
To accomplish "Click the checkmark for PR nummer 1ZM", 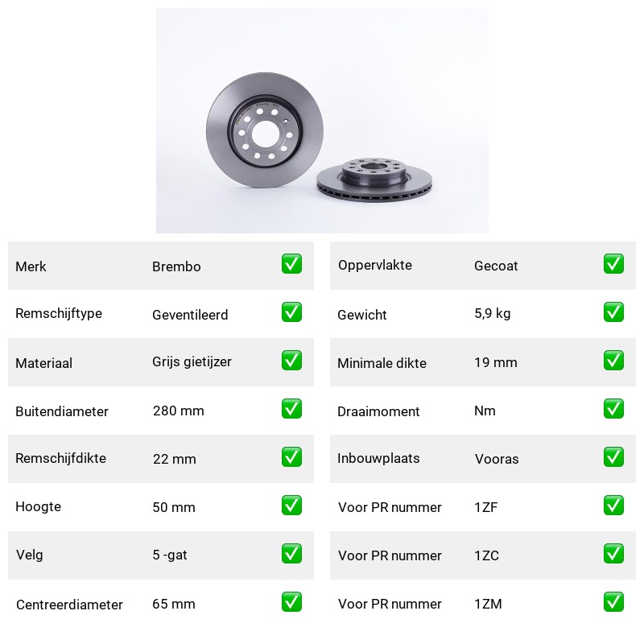I will pyautogui.click(x=613, y=601).
